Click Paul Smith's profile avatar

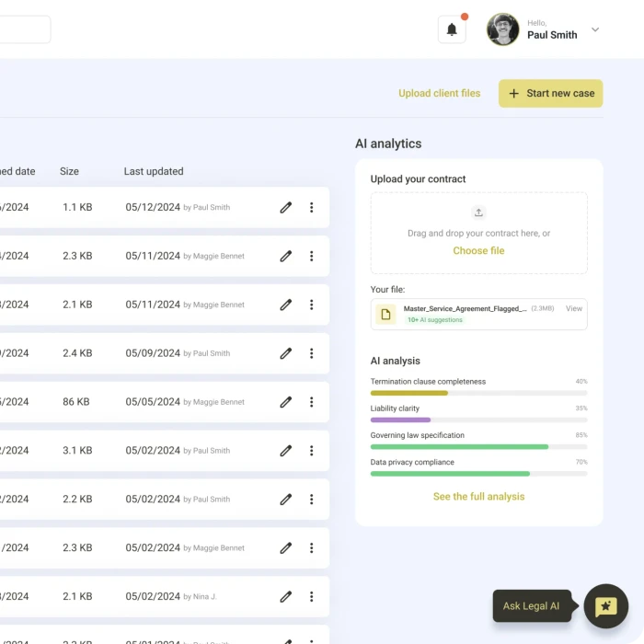(x=502, y=29)
